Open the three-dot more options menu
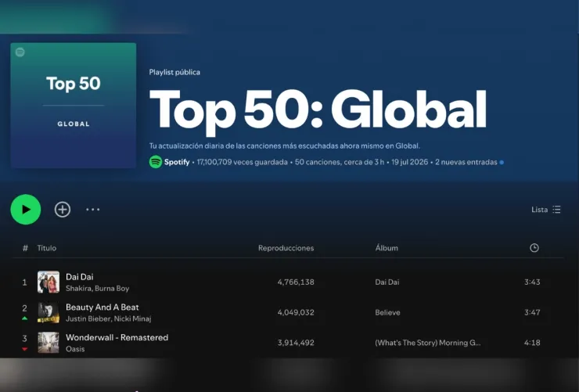This screenshot has height=392, width=579. click(92, 209)
